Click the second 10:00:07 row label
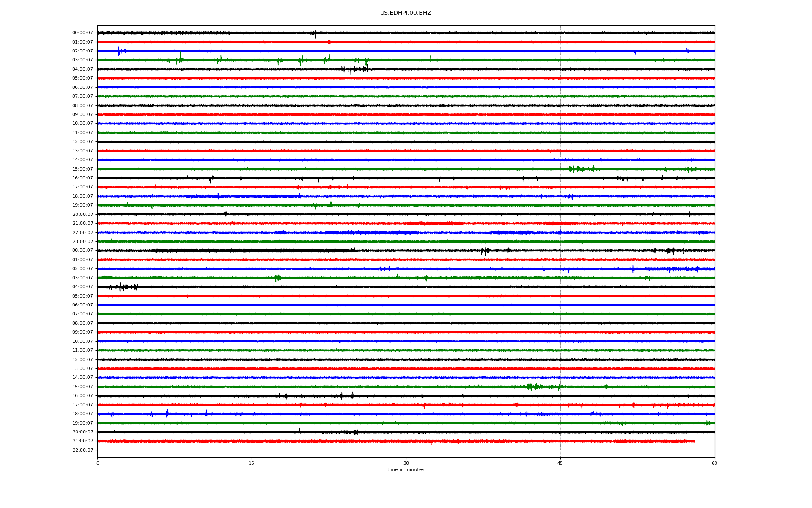The height and width of the screenshot is (508, 812). pos(82,342)
